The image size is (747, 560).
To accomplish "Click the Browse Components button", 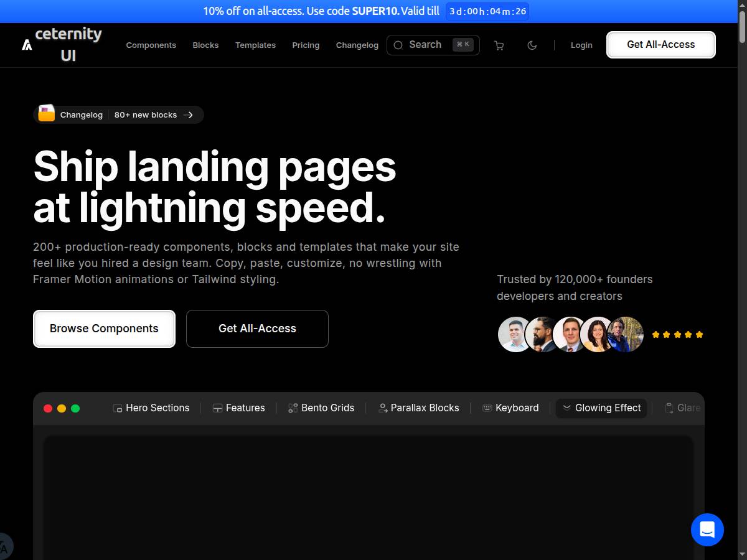I will [x=104, y=329].
